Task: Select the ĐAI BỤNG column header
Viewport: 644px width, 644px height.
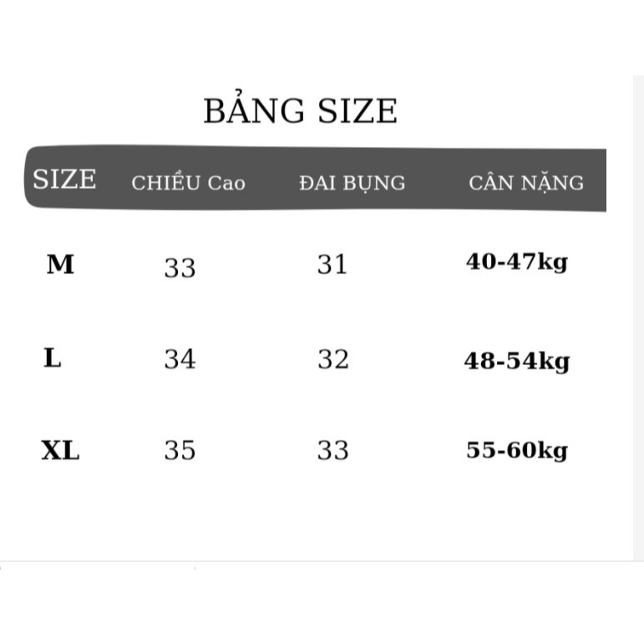Action: [x=352, y=183]
